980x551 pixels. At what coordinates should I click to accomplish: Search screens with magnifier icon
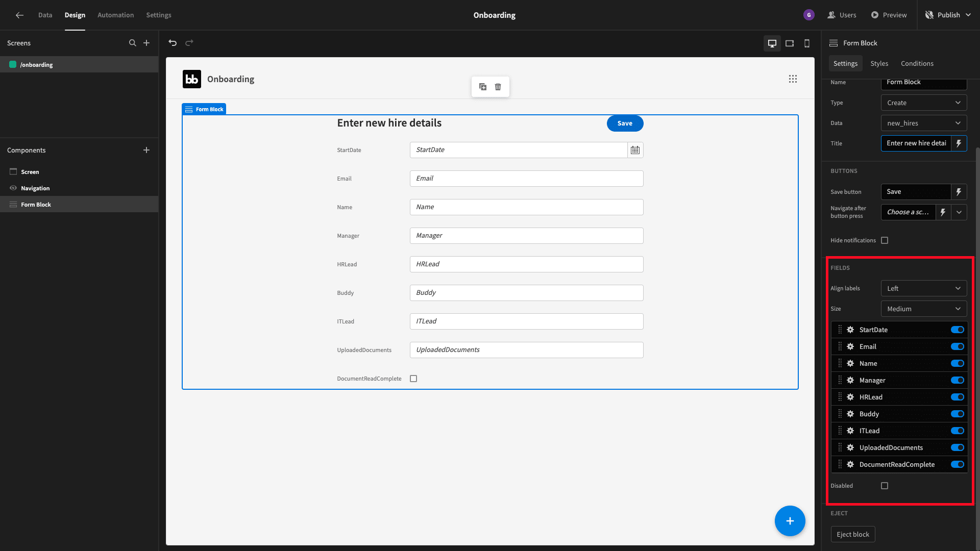pos(133,43)
